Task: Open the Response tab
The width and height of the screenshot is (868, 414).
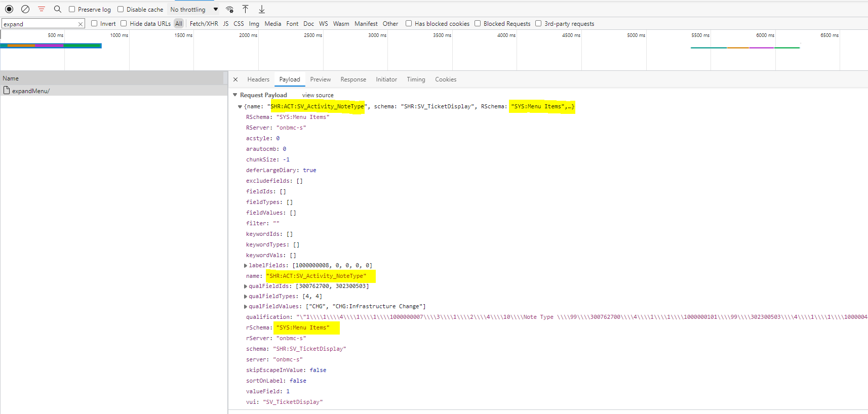Action: tap(353, 79)
